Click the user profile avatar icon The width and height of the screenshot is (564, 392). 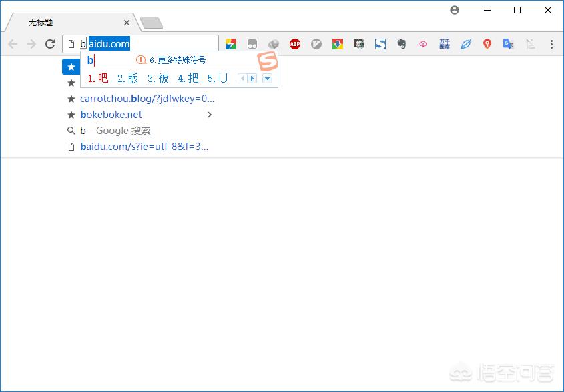point(455,10)
